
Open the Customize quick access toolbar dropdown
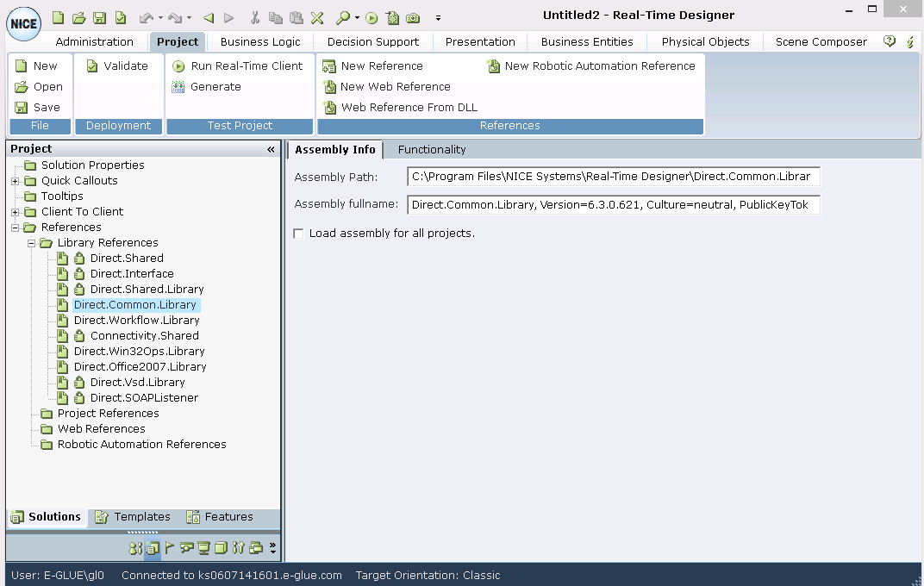(438, 18)
